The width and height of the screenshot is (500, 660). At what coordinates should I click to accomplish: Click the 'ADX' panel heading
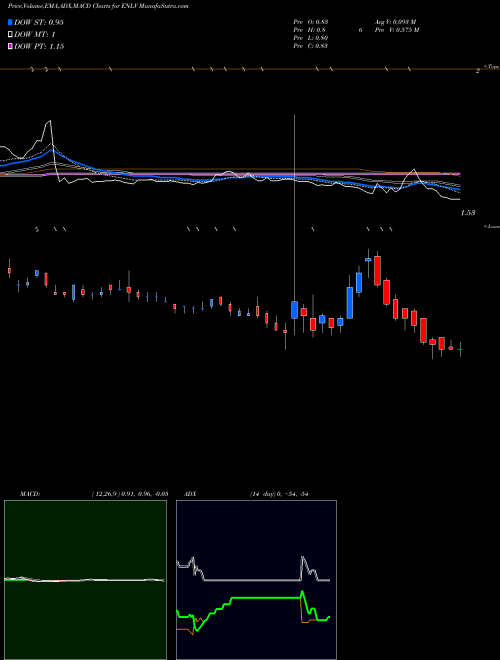(x=191, y=494)
